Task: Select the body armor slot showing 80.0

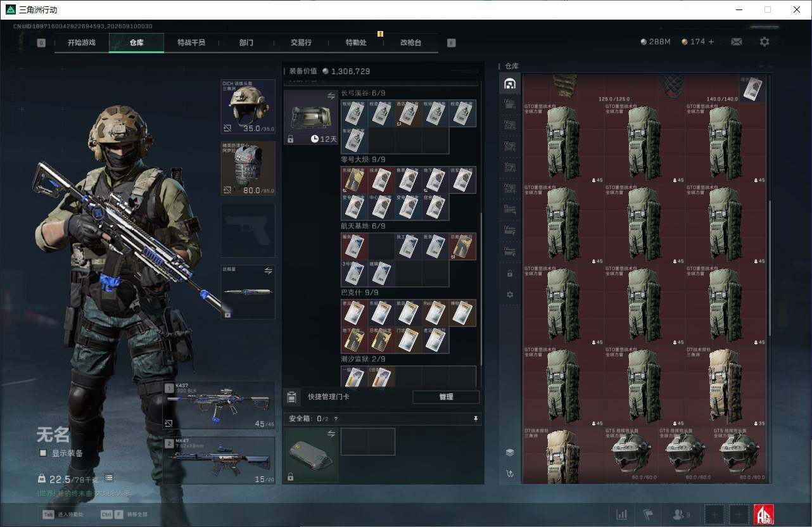Action: click(248, 168)
